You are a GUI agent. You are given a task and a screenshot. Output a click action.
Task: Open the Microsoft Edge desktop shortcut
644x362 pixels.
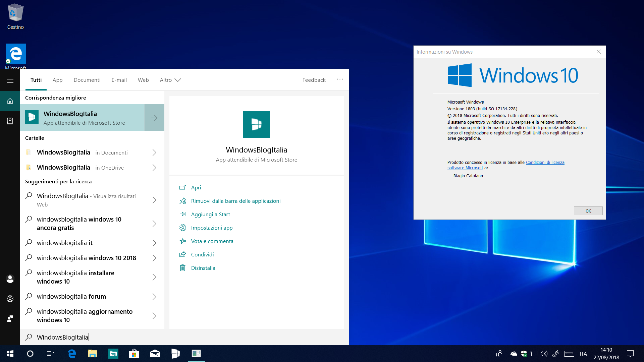point(15,56)
